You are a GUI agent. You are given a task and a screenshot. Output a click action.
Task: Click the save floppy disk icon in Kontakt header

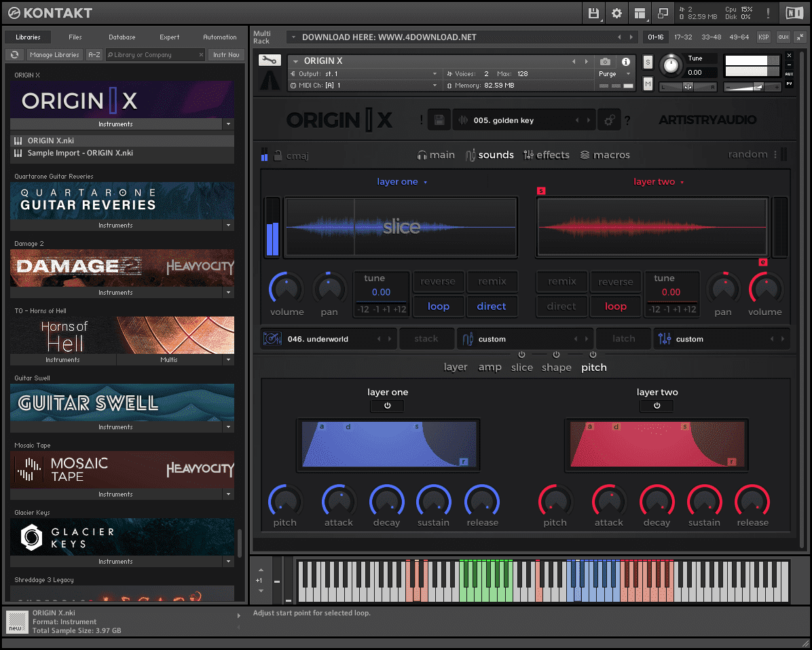pyautogui.click(x=593, y=14)
